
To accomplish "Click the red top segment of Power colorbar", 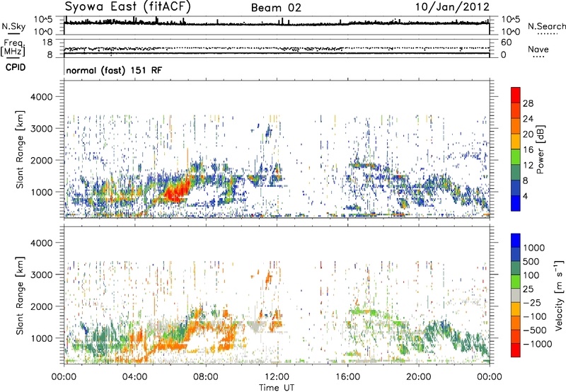I will pos(516,95).
